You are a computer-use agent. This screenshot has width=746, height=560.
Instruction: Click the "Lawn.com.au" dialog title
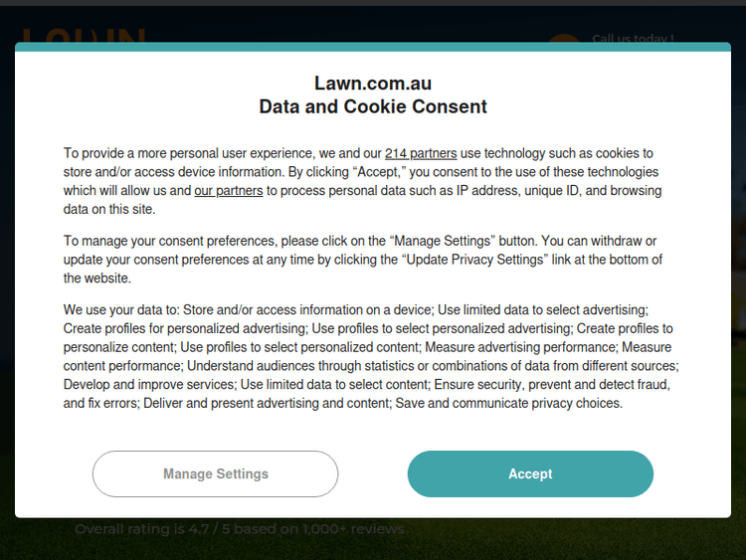tap(373, 84)
